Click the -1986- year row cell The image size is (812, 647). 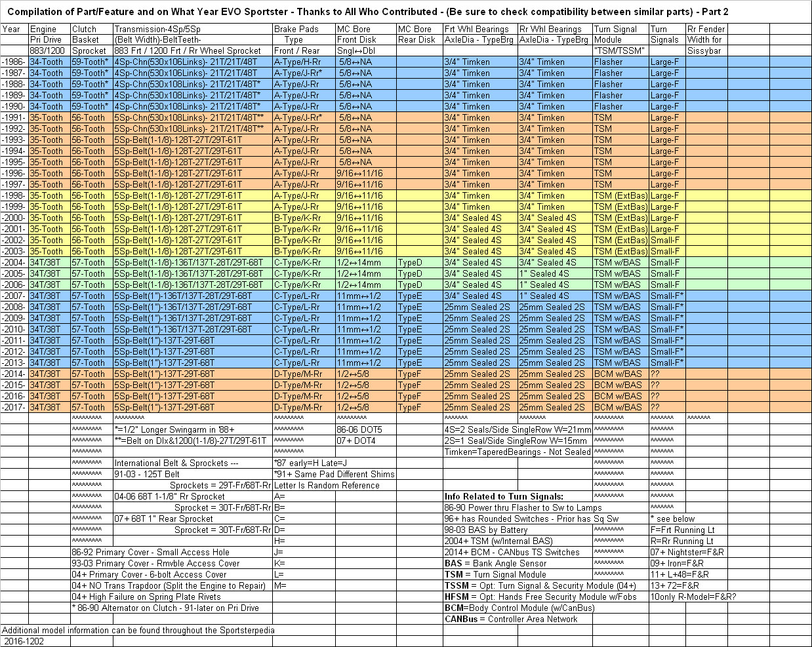coord(14,62)
